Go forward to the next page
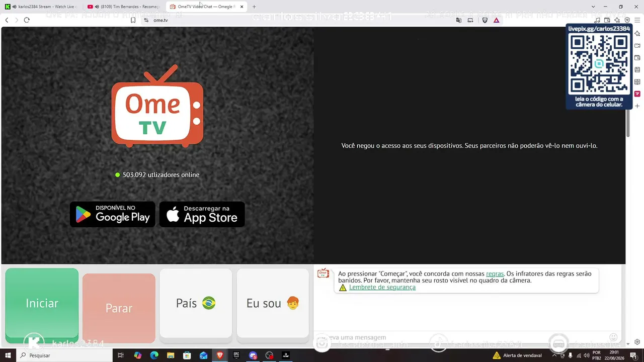644x362 pixels. [x=17, y=20]
